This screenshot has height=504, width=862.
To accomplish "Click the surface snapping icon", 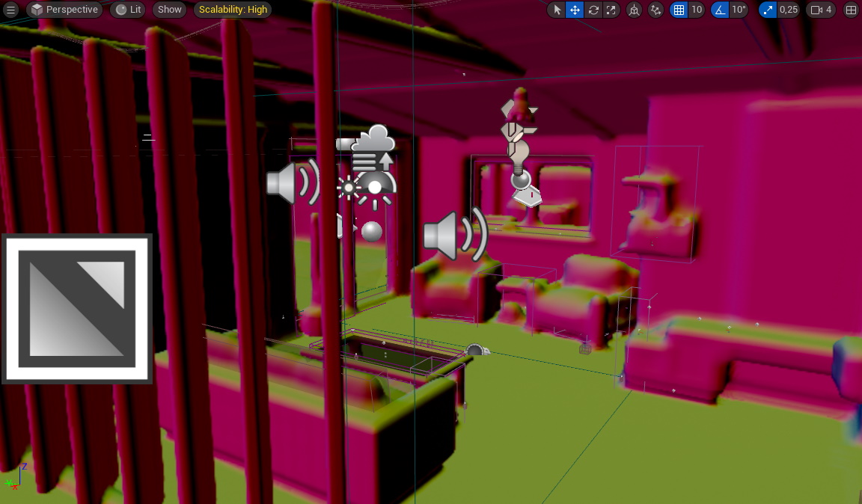I will click(656, 10).
